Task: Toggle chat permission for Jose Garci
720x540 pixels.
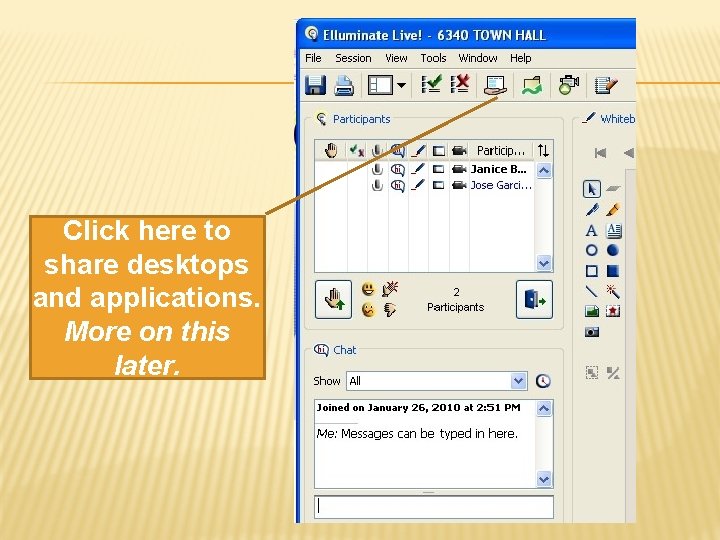Action: point(398,186)
